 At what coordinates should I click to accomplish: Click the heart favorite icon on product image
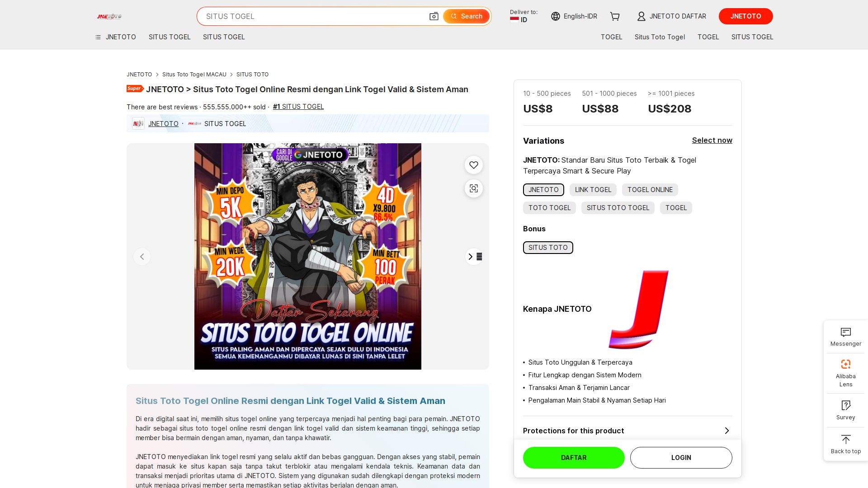[x=474, y=165]
